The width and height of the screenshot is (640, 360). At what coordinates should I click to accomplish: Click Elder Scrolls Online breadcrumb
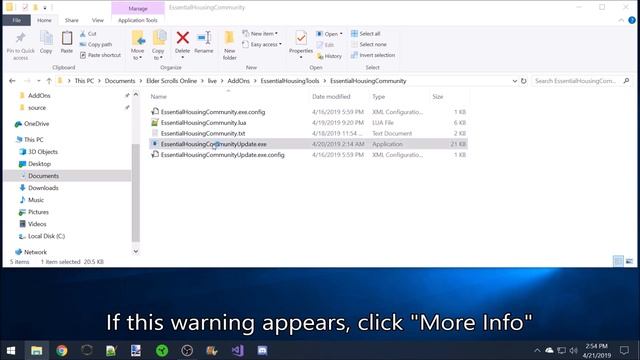(x=171, y=81)
